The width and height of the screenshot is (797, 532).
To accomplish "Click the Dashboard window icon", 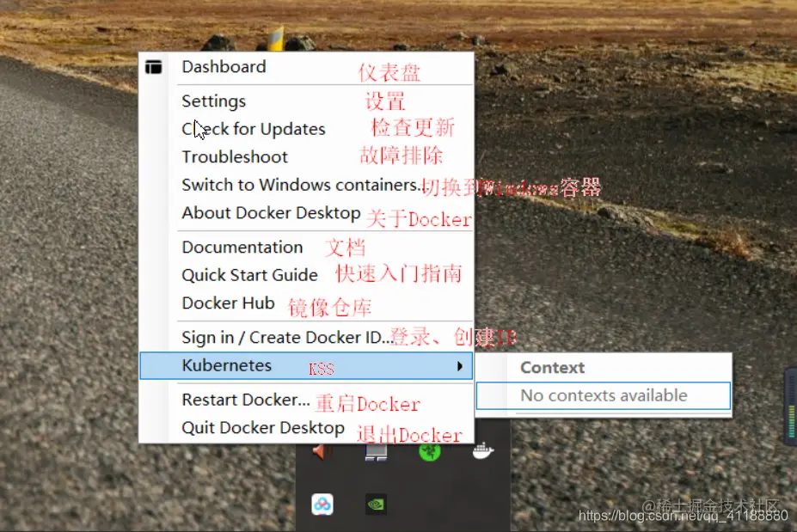I will pos(154,67).
